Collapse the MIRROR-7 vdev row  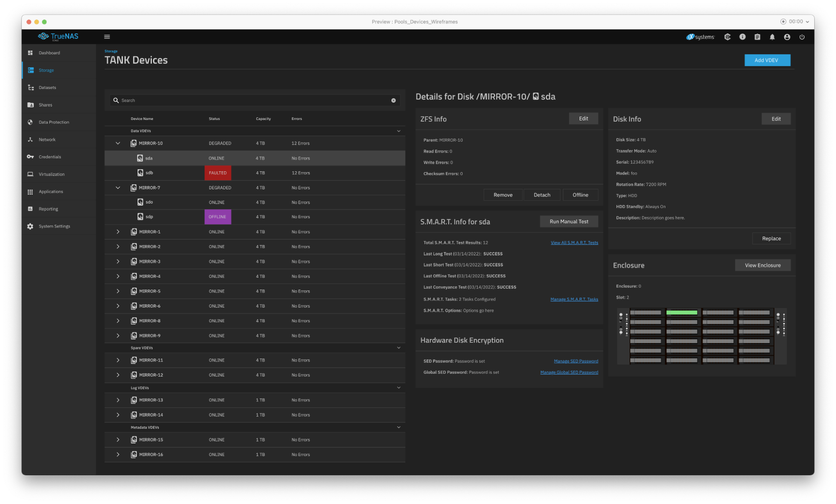point(117,187)
